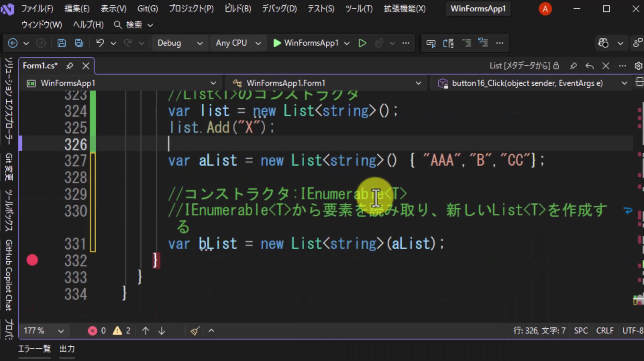
Task: Open the ソリューション エクスプローラー side tab
Action: 9,101
